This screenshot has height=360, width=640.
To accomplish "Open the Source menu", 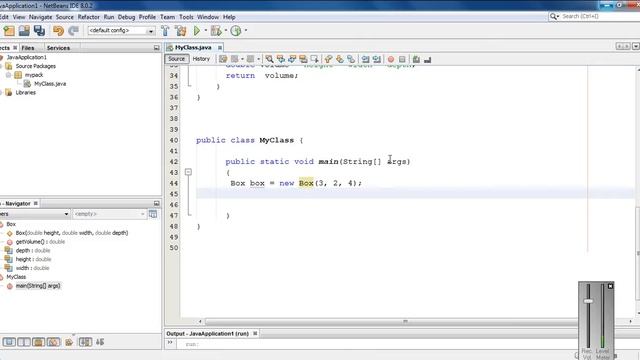I will [x=65, y=17].
